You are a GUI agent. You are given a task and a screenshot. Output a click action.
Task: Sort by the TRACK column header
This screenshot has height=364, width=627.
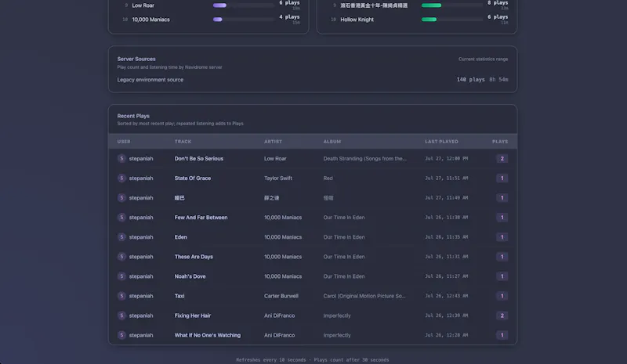[x=183, y=142]
